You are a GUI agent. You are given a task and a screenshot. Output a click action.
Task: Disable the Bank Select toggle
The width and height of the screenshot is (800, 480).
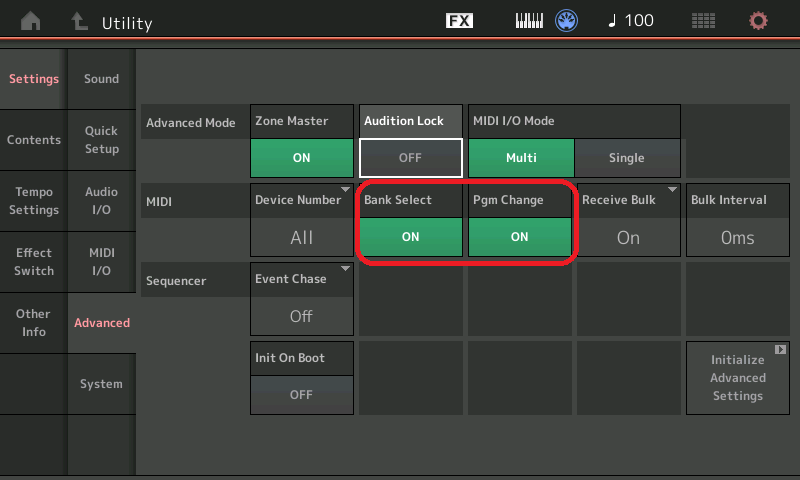pyautogui.click(x=410, y=237)
